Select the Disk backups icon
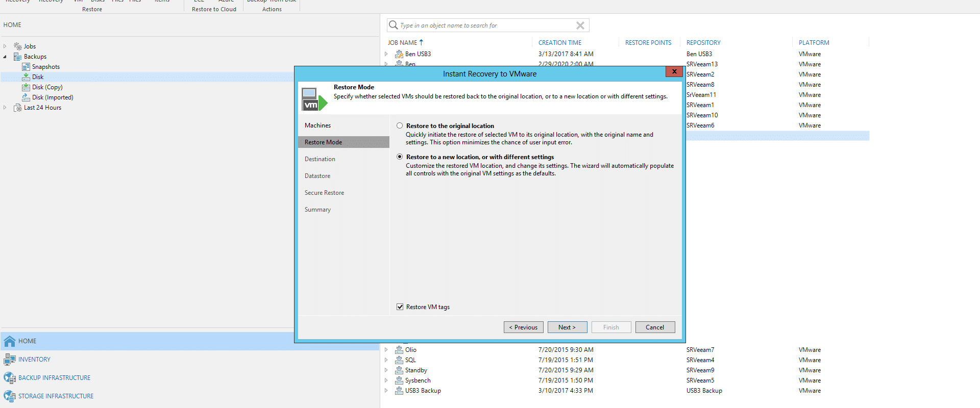This screenshot has width=980, height=408. coord(26,77)
